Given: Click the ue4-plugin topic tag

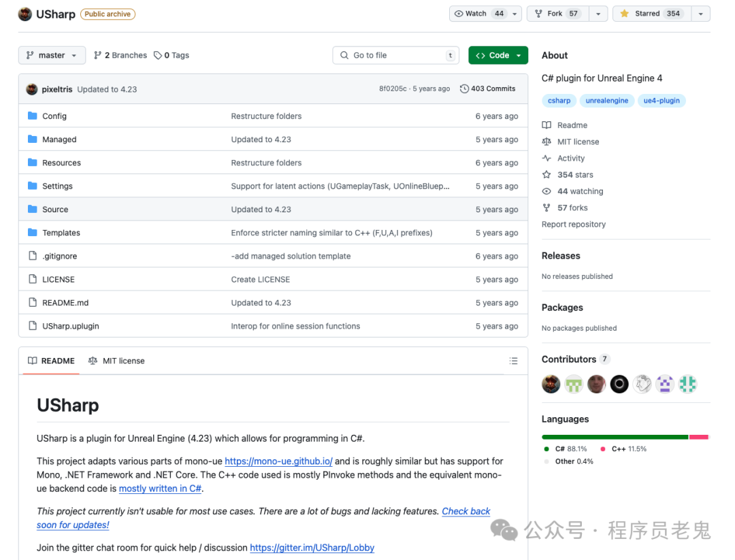Looking at the screenshot, I should 661,101.
